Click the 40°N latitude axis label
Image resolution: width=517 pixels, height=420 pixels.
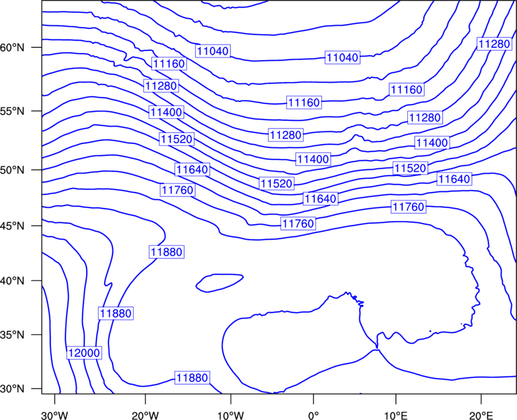pos(12,281)
